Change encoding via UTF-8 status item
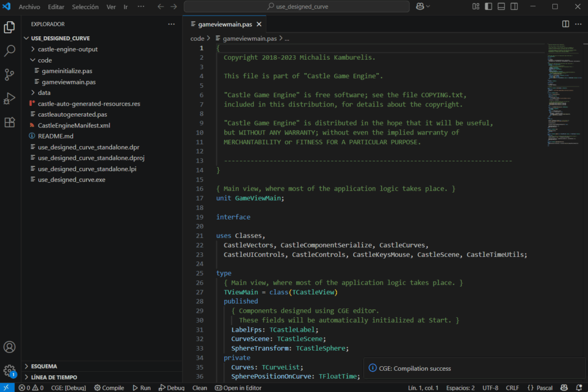588x392 pixels. [x=490, y=388]
